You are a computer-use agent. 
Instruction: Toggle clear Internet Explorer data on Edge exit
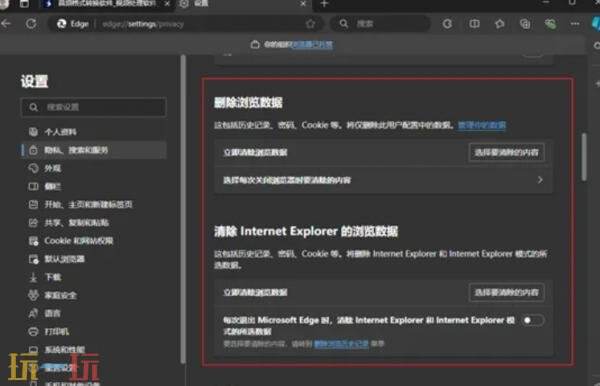click(x=532, y=320)
